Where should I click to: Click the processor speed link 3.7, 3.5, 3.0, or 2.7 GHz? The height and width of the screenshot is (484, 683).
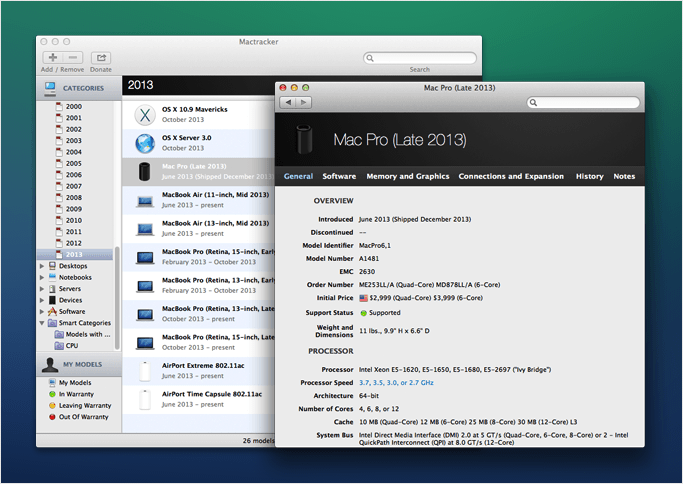[396, 382]
